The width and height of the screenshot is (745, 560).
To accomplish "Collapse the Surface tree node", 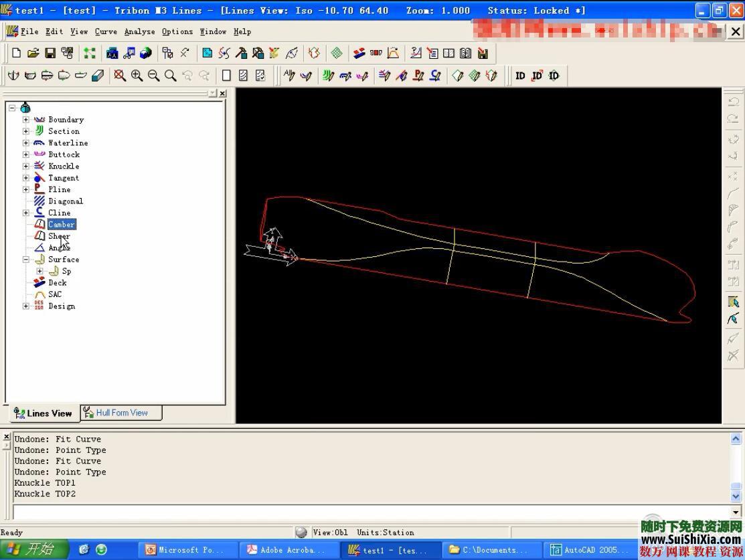I will [26, 260].
